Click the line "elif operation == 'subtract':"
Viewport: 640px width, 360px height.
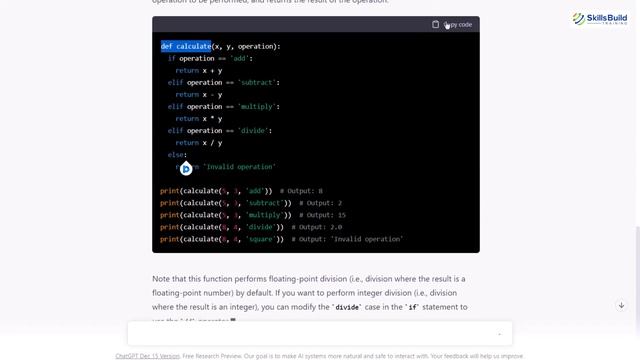[x=224, y=82]
